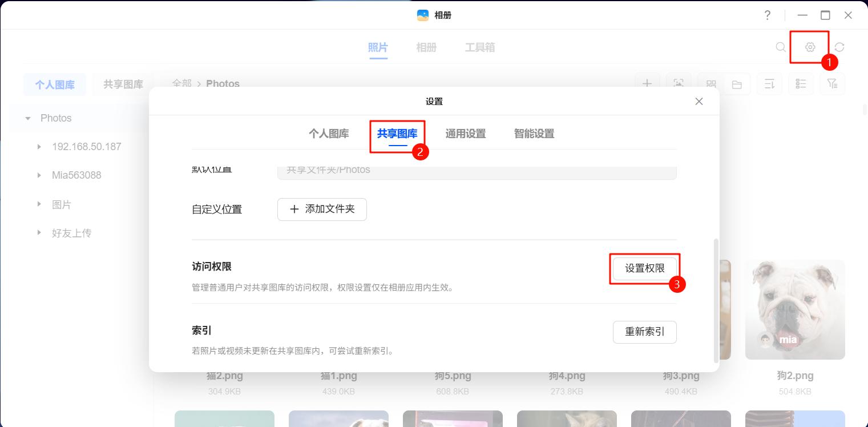Select the 工具箱 section in the top navigation
Image resolution: width=868 pixels, height=427 pixels.
(x=479, y=47)
